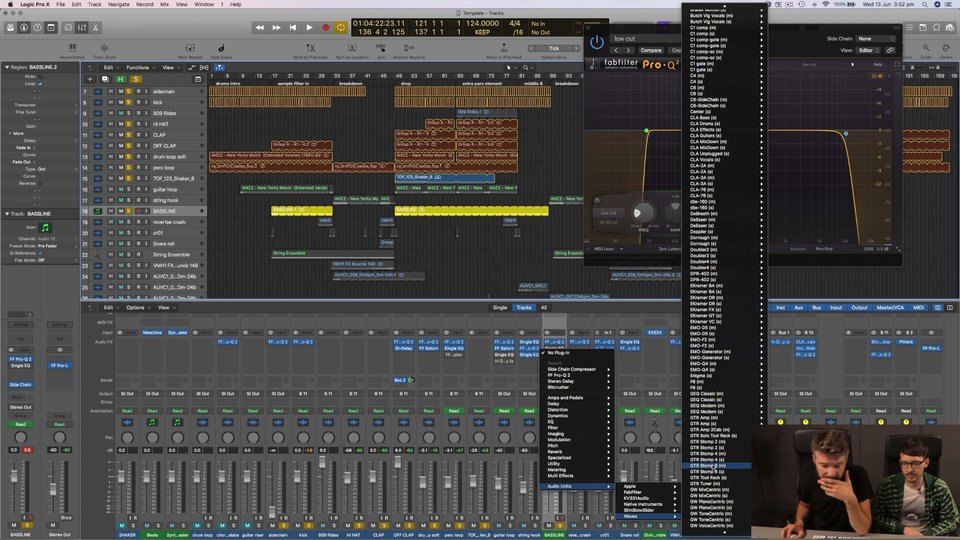
Task: Record-enable the BASSLINE track
Action: (x=138, y=211)
